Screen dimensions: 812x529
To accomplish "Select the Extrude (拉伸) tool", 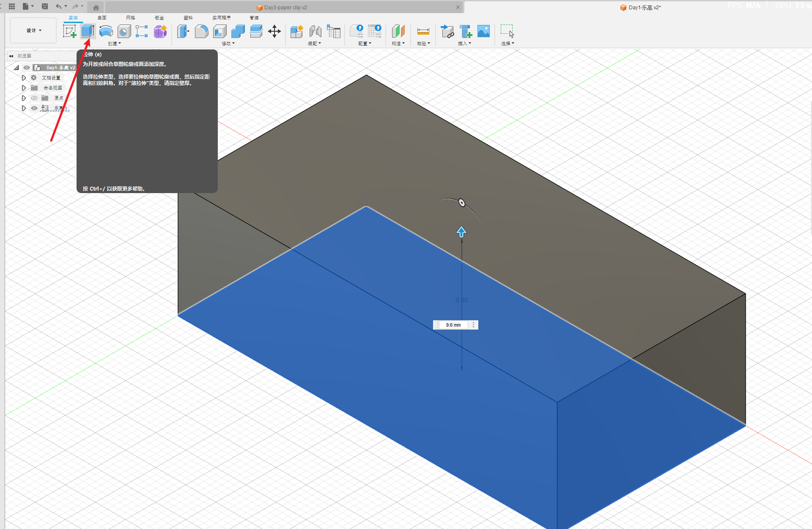I will pyautogui.click(x=88, y=31).
